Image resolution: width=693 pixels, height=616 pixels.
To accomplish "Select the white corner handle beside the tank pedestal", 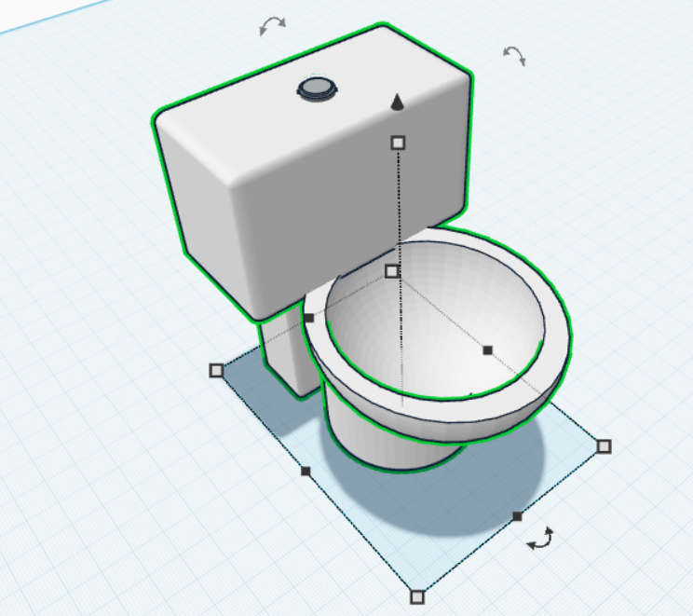I will 216,370.
